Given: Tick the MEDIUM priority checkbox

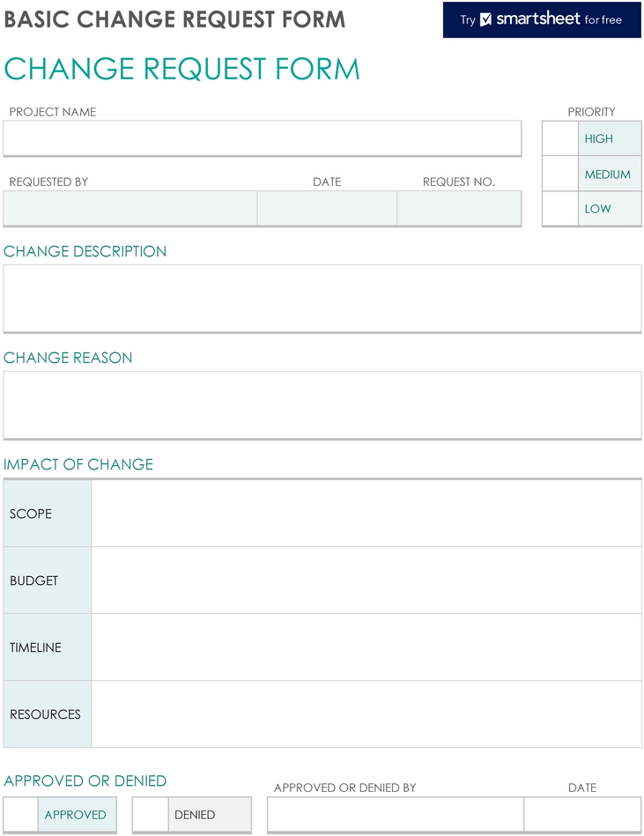Looking at the screenshot, I should click(560, 174).
